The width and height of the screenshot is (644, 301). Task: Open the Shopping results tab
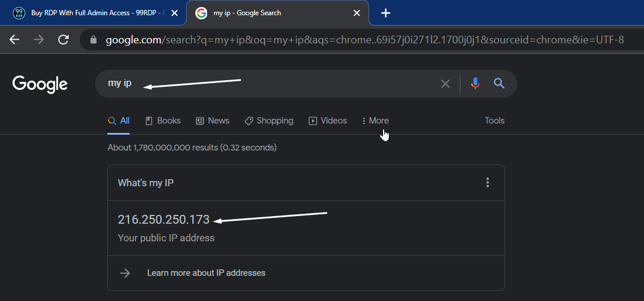[269, 121]
